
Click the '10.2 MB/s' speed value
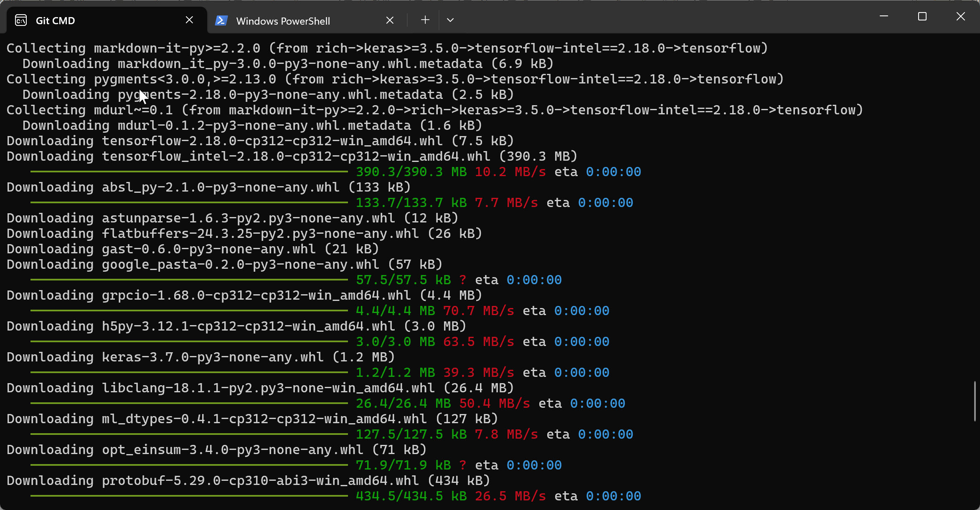click(x=510, y=172)
